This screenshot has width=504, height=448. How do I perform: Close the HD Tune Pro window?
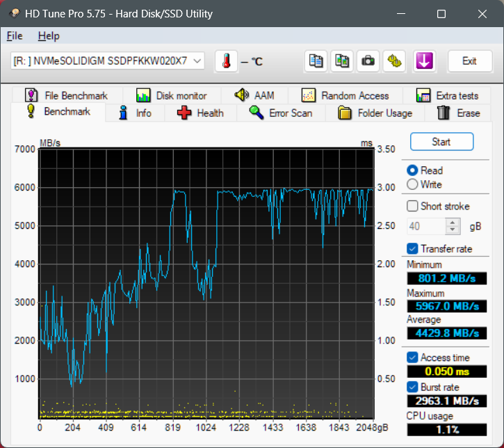482,13
